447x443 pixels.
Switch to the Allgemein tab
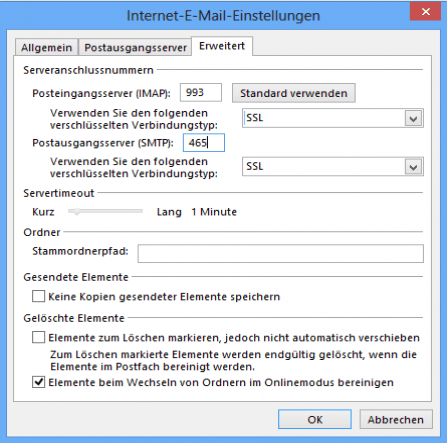point(46,48)
